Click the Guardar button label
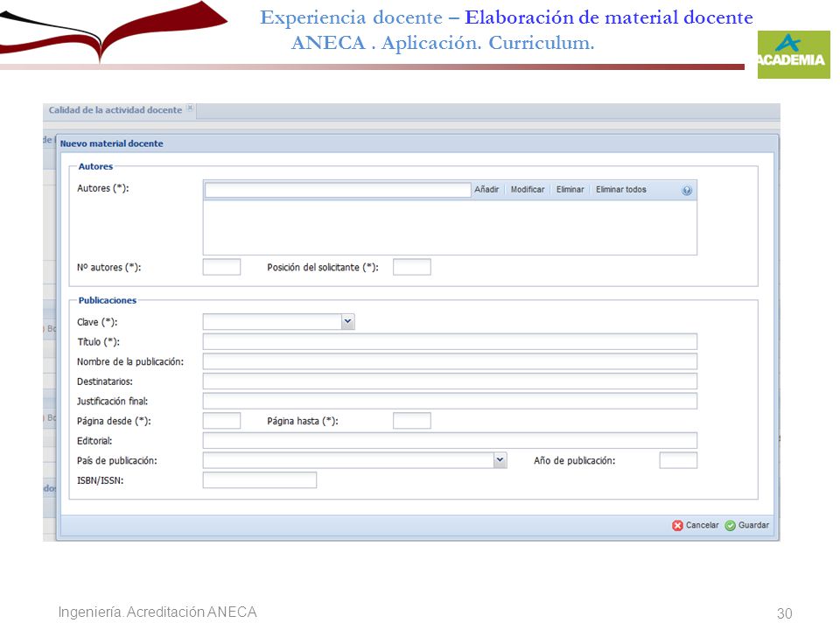840x630 pixels. [753, 525]
